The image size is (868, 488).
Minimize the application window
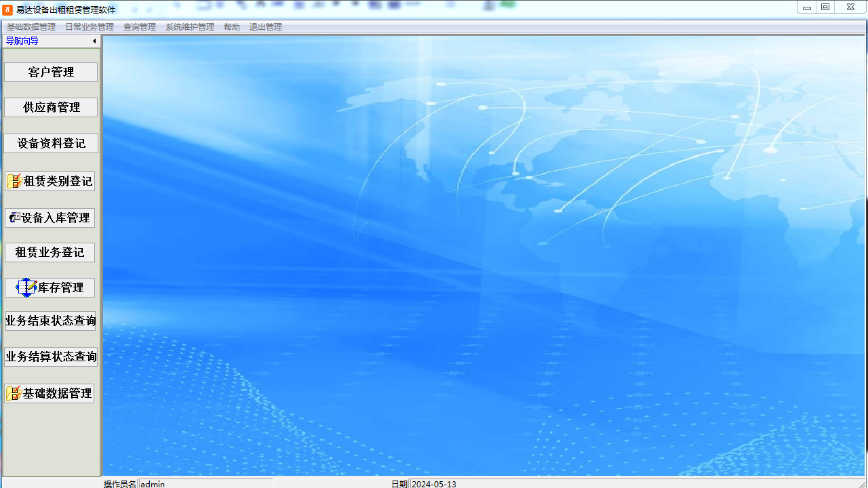point(807,7)
